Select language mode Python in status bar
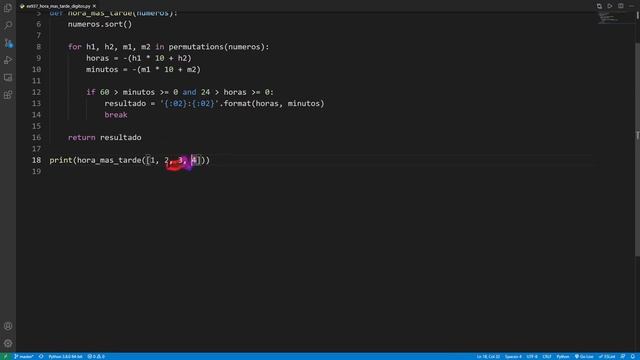 point(563,356)
